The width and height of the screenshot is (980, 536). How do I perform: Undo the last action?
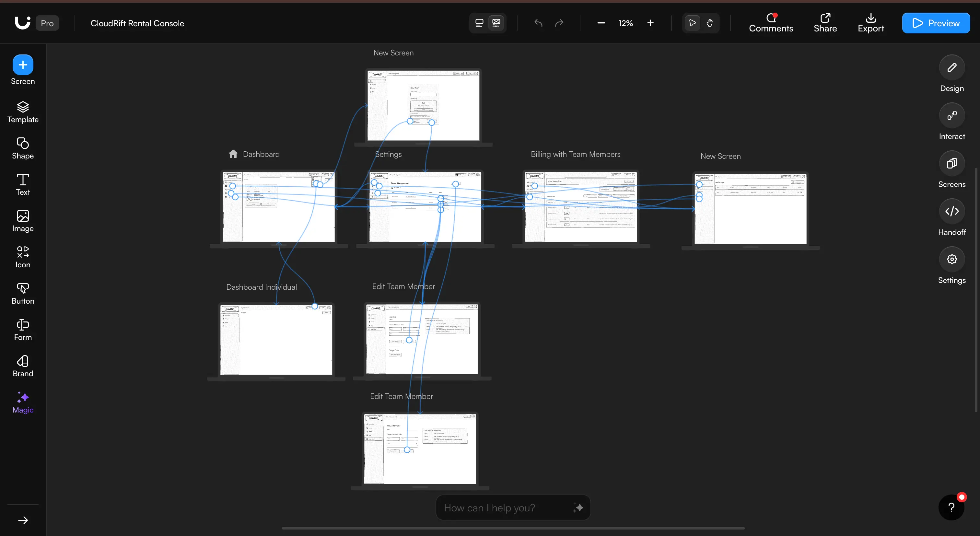(x=538, y=23)
